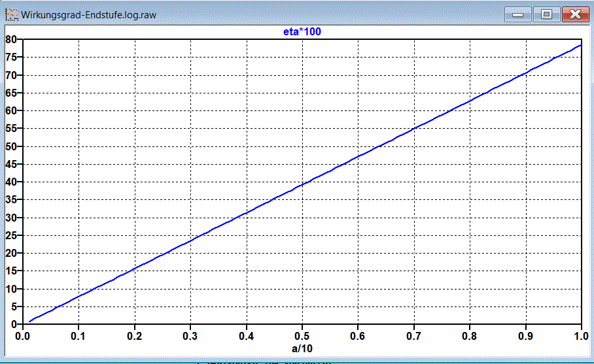Click the 15 value on vertical axis
This screenshot has width=594, height=364.
[10, 271]
